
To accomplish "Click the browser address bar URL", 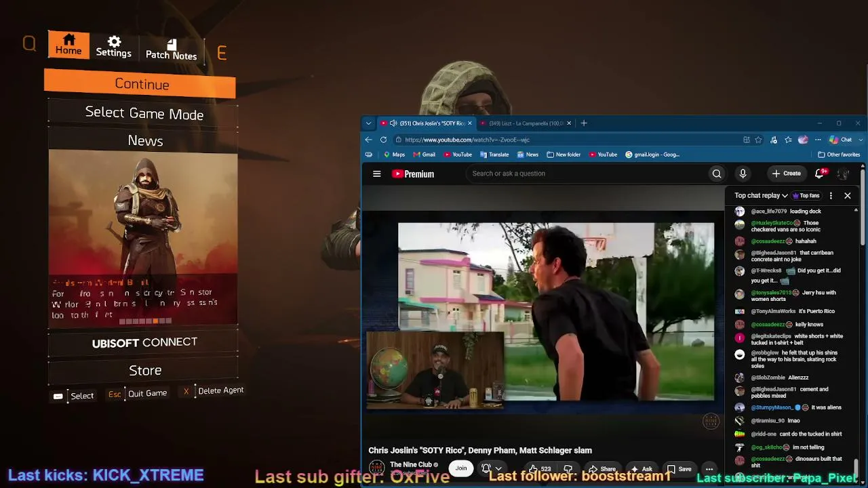I will tap(467, 140).
